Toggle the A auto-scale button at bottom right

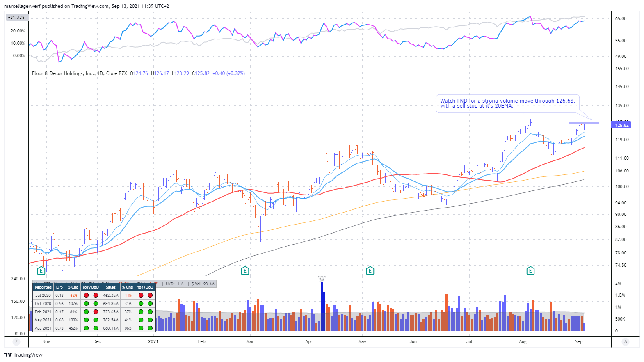click(x=626, y=341)
